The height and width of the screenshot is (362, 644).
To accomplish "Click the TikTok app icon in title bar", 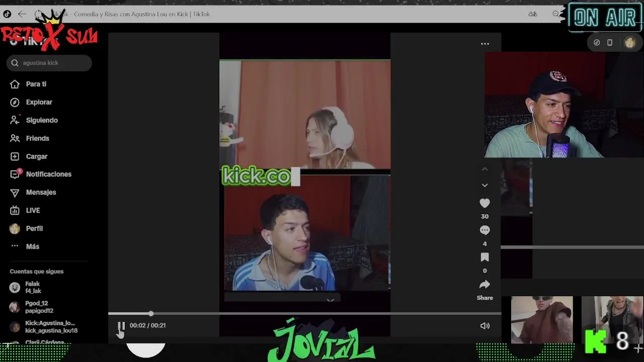I will click(7, 14).
